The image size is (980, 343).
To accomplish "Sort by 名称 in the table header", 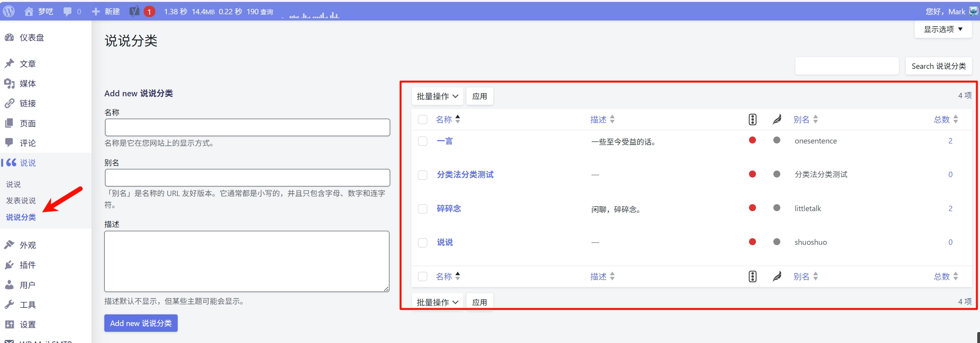I will point(448,119).
